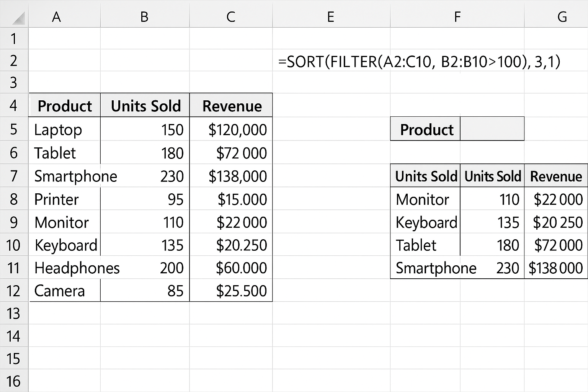Image resolution: width=588 pixels, height=392 pixels.
Task: Select the Tablet cell in column A
Action: (x=64, y=152)
